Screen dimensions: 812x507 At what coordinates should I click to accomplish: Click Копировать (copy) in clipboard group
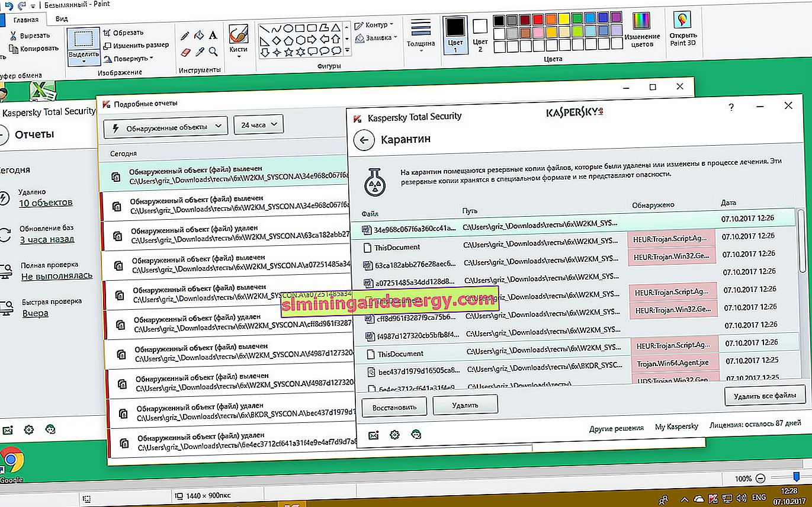(x=34, y=49)
